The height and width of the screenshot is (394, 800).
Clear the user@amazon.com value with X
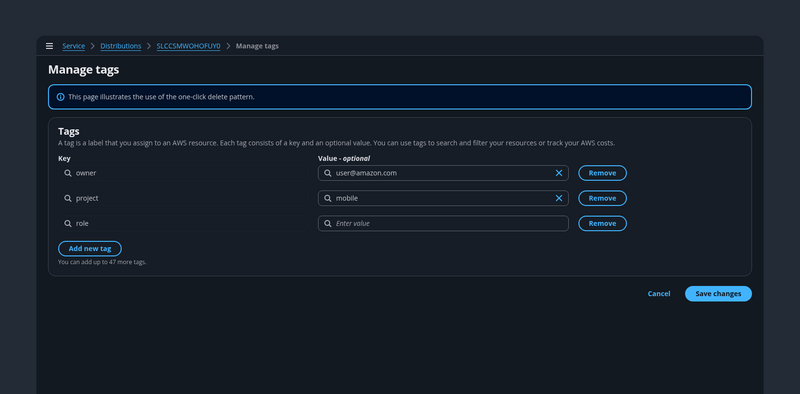tap(559, 173)
